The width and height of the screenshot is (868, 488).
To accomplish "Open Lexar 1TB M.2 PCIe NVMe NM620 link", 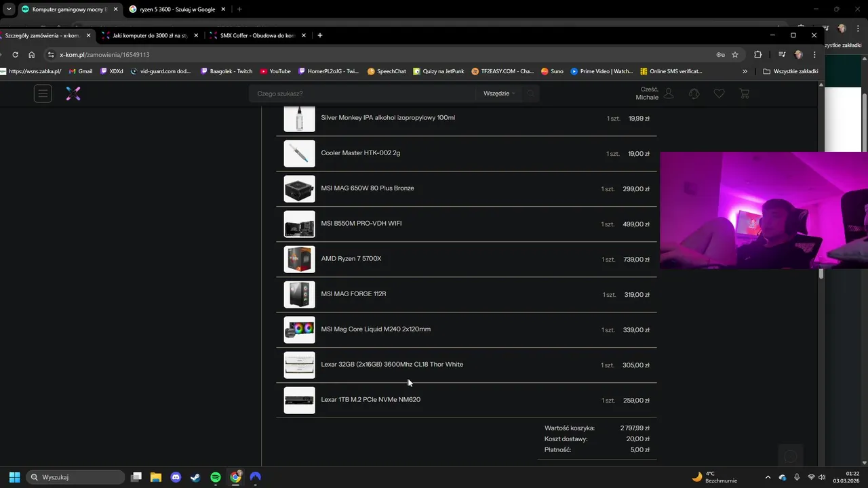I will point(371,400).
